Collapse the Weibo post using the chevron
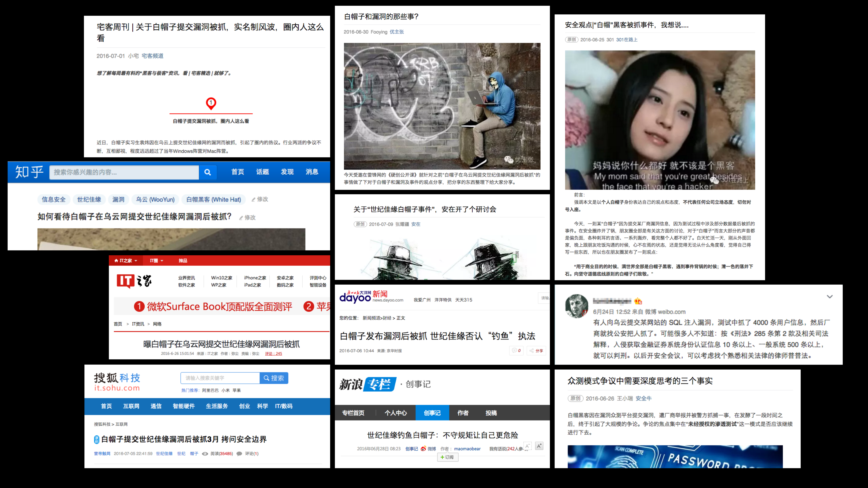The height and width of the screenshot is (488, 868). pyautogui.click(x=830, y=296)
